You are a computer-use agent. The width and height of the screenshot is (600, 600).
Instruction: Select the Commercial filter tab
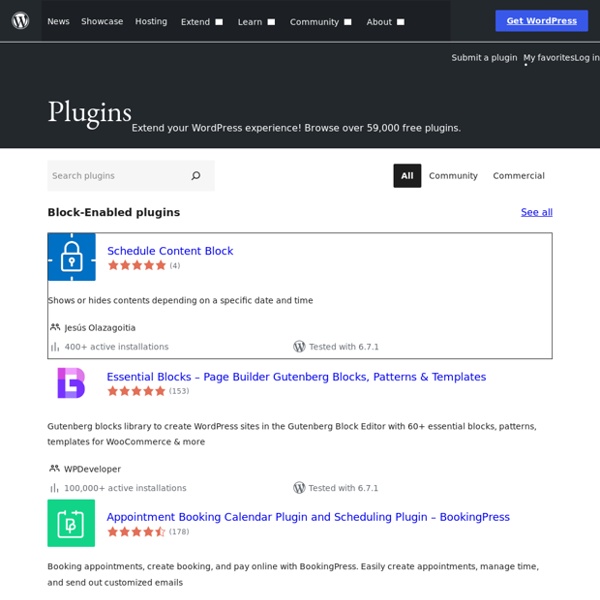[518, 176]
